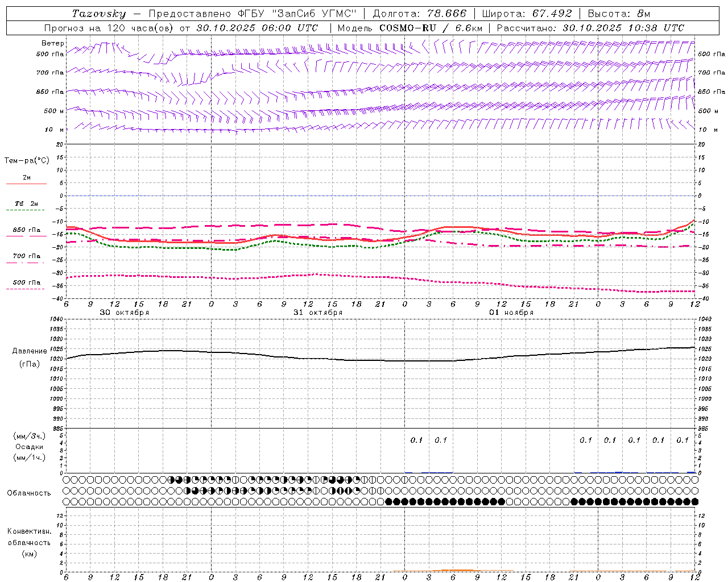Click the elevation text Высота: 8м
Viewport: 728px width, 582px height.
pos(619,14)
